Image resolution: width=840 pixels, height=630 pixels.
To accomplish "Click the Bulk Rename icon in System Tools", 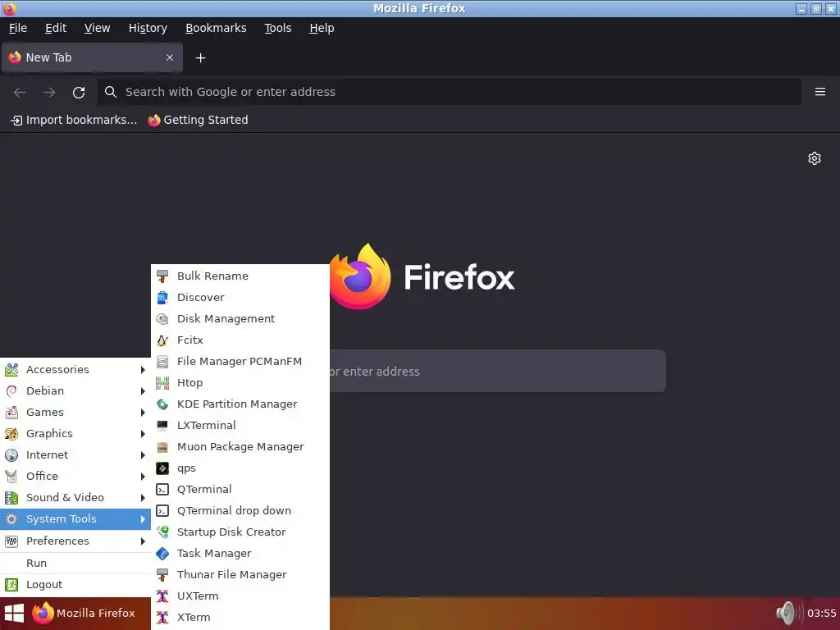I will tap(162, 276).
